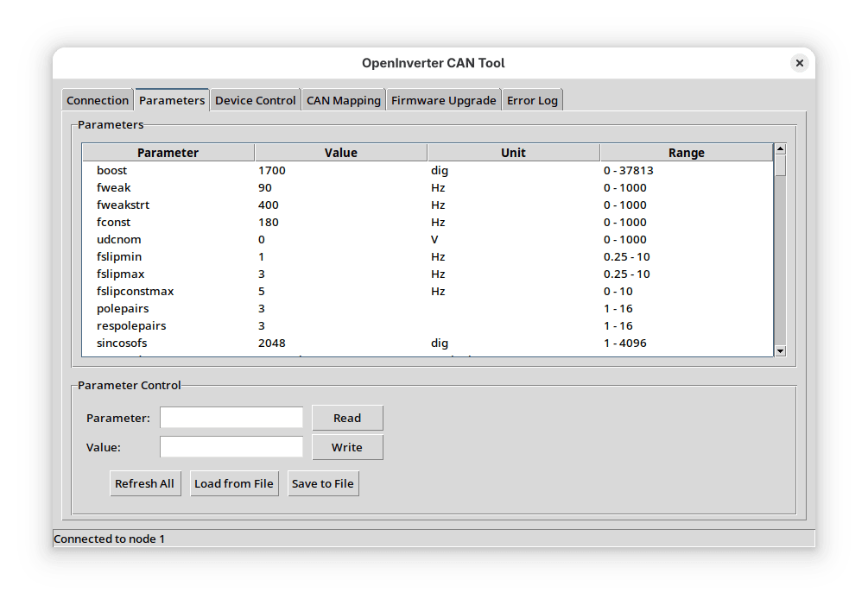Click the scrollbar down arrow
Screen dimensions: 868x605
(780, 350)
